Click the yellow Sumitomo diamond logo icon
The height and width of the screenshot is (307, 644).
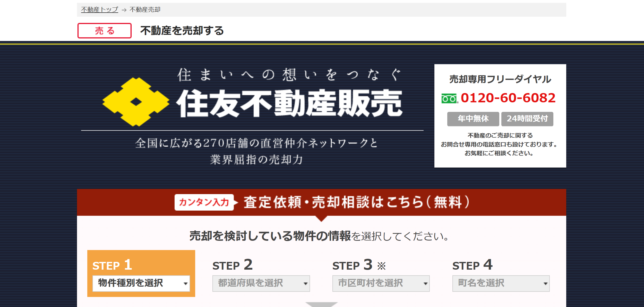pyautogui.click(x=136, y=102)
